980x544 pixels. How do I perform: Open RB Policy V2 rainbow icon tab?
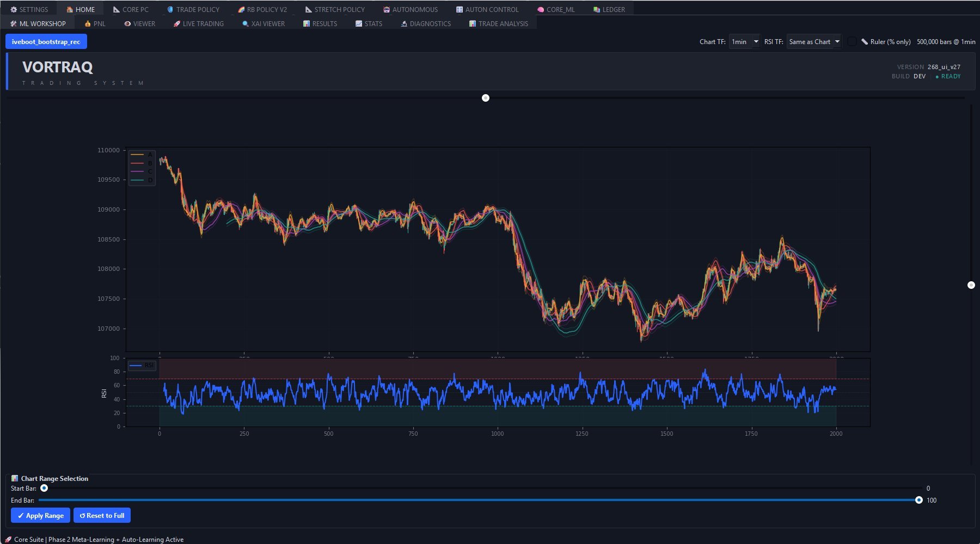[241, 10]
